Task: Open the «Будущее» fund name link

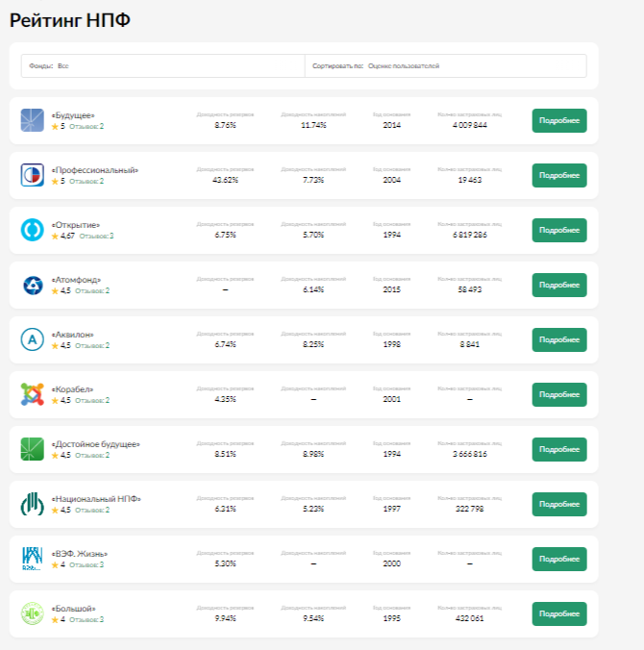Action: point(73,115)
